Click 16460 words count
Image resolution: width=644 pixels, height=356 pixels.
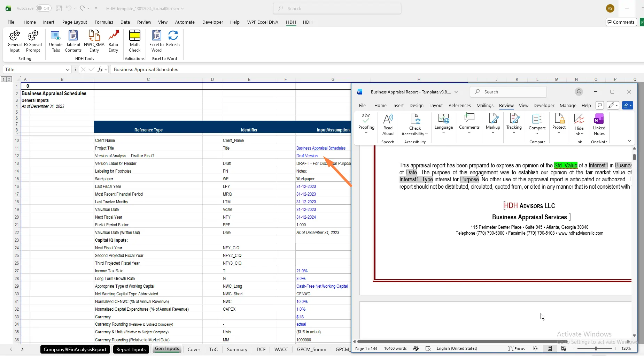(395, 348)
